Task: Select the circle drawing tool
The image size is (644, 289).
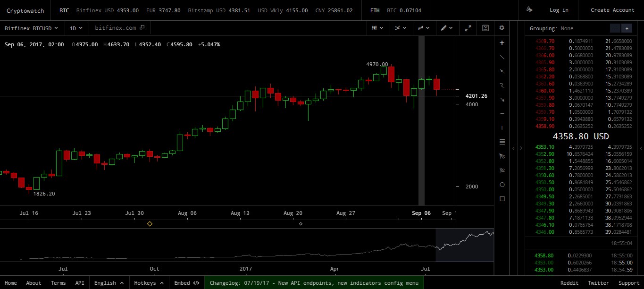Action: click(502, 185)
